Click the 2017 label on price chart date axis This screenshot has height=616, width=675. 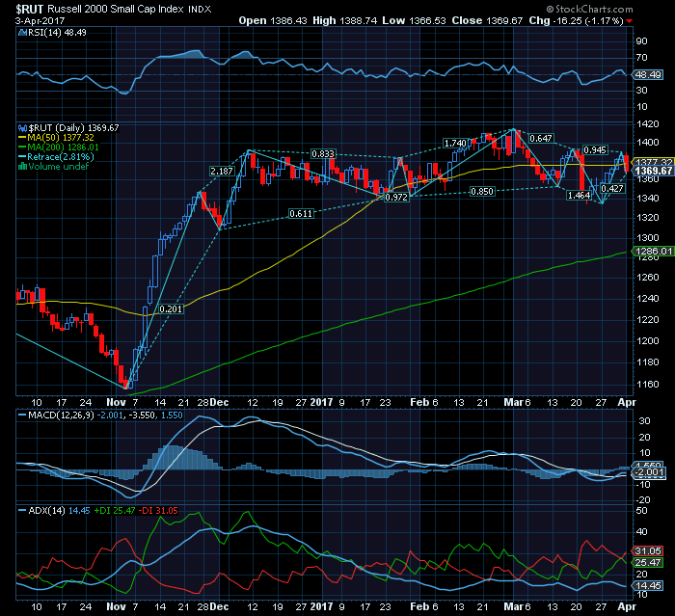321,403
